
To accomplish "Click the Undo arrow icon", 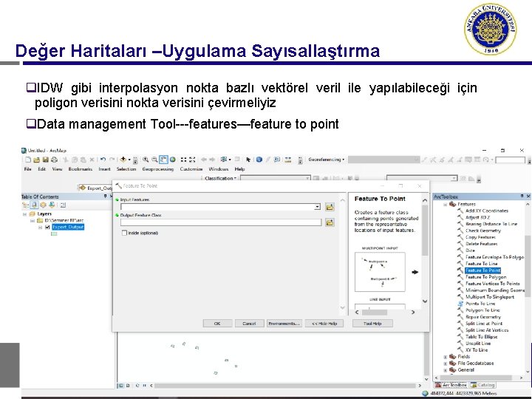I will [103, 160].
